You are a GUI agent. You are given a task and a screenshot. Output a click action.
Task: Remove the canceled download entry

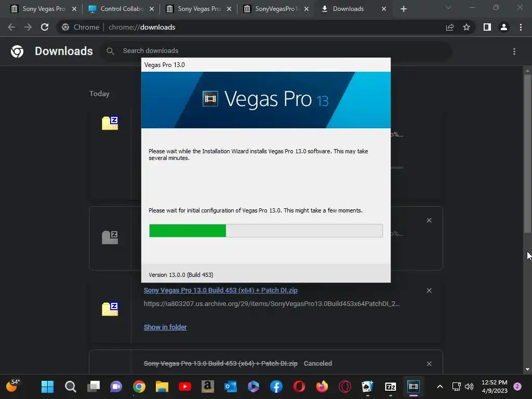click(429, 364)
